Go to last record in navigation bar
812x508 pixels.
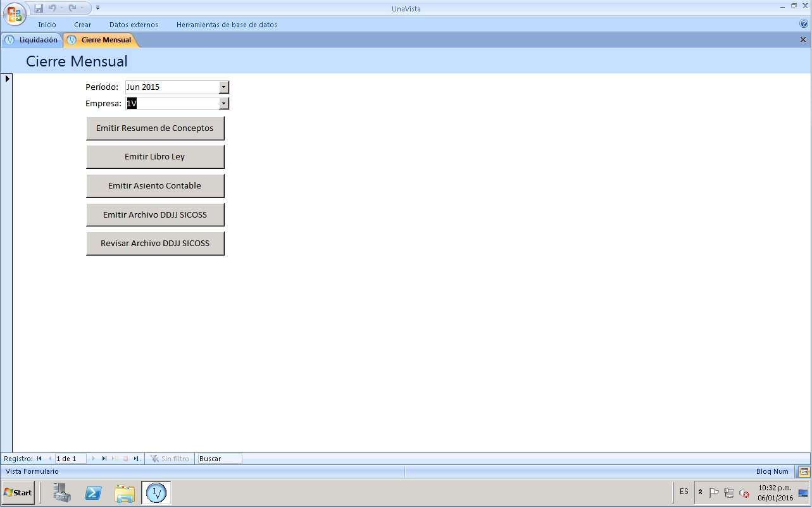(104, 459)
